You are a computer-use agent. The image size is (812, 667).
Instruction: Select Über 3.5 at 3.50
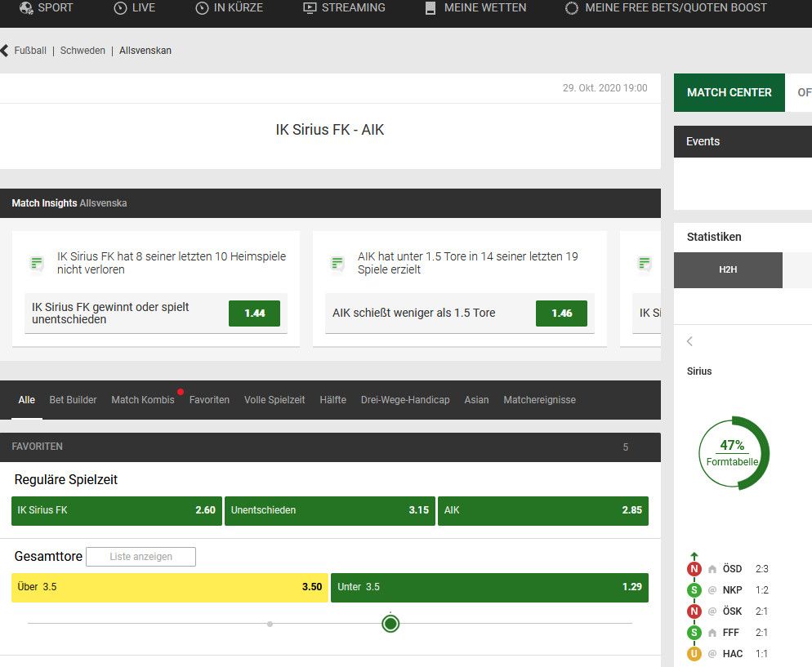coord(170,587)
